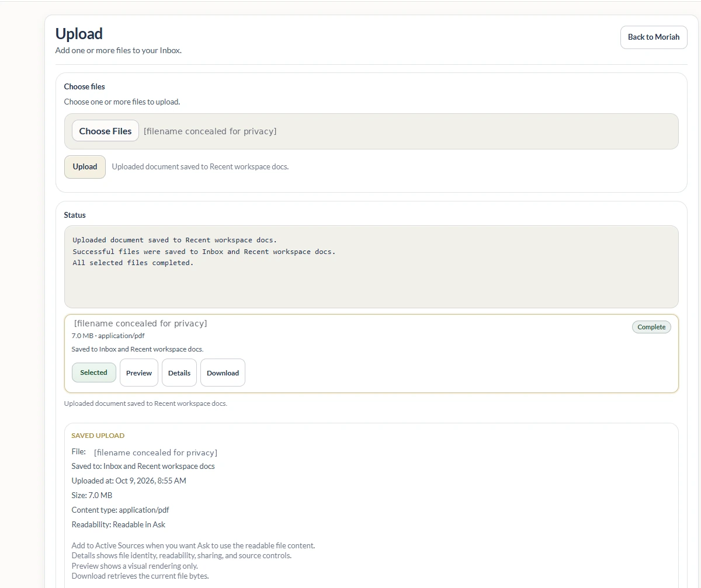
Task: Click the Upload button
Action: click(85, 167)
